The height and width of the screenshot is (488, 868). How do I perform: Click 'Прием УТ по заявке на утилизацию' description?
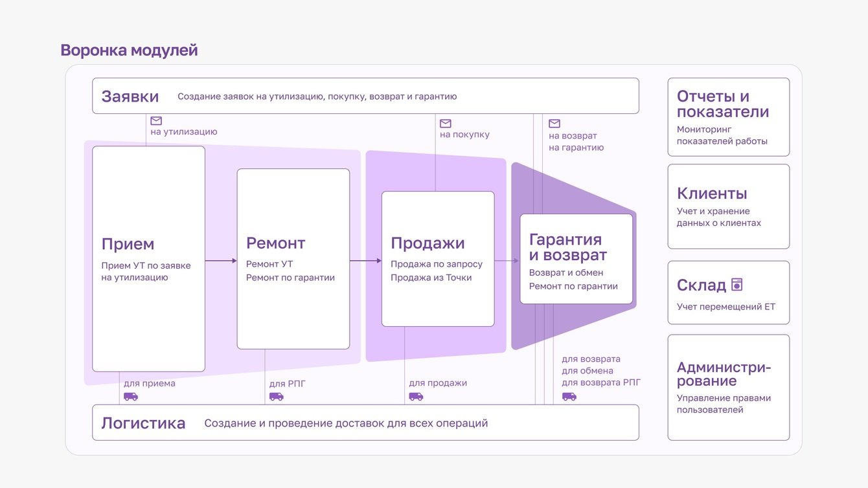pos(146,271)
